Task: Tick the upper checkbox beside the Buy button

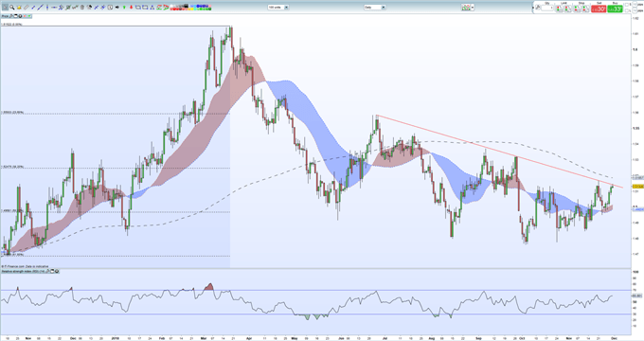Action: pyautogui.click(x=626, y=5)
